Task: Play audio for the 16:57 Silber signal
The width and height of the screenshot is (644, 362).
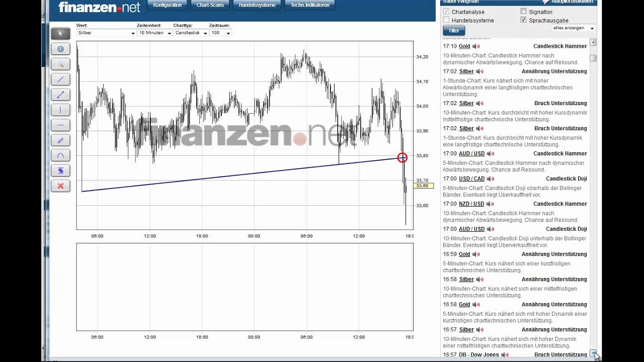Action: (479, 329)
